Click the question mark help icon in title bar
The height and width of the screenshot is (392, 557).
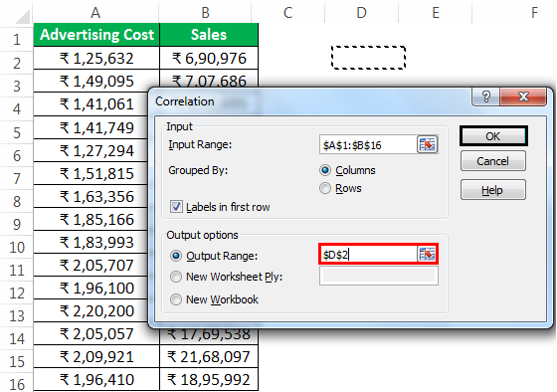(485, 97)
